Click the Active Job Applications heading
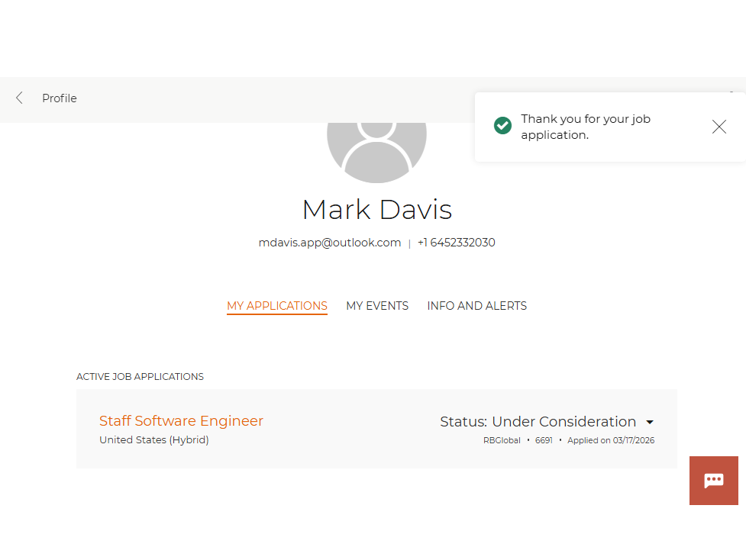The height and width of the screenshot is (560, 746). pos(140,377)
